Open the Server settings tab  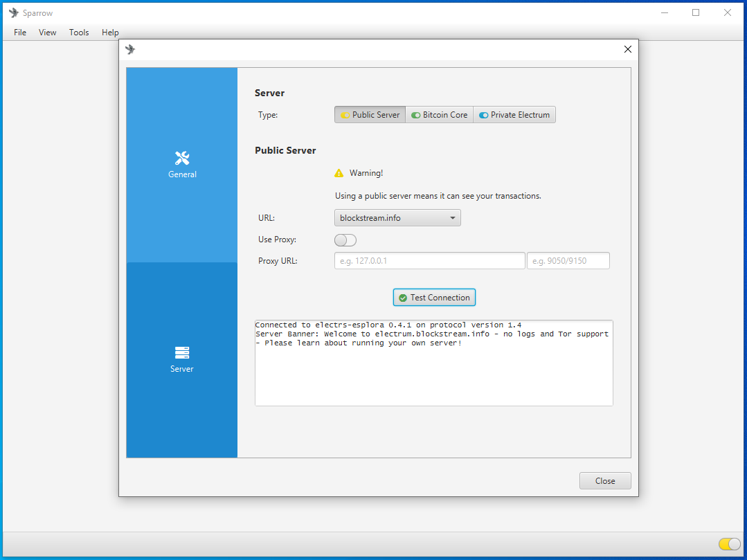tap(182, 359)
